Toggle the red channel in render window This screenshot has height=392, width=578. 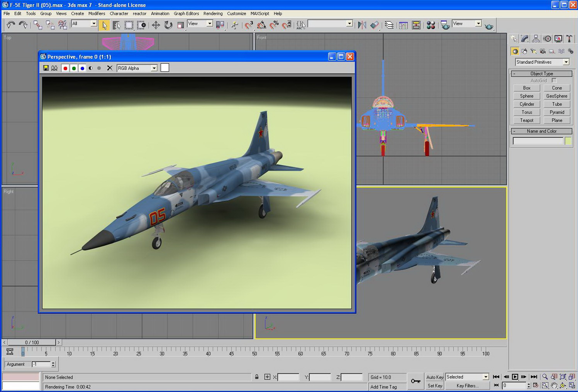(65, 68)
